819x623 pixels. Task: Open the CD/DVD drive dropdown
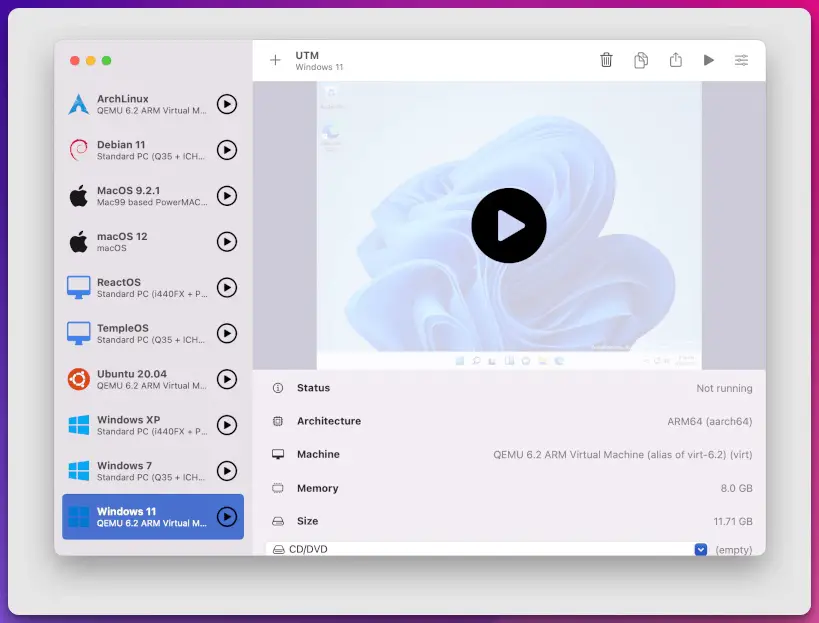701,549
